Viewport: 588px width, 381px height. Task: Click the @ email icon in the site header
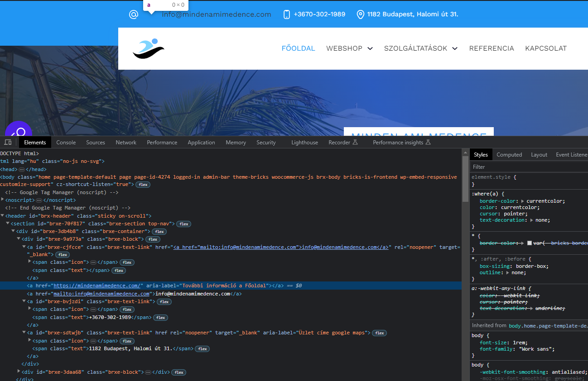tap(133, 14)
